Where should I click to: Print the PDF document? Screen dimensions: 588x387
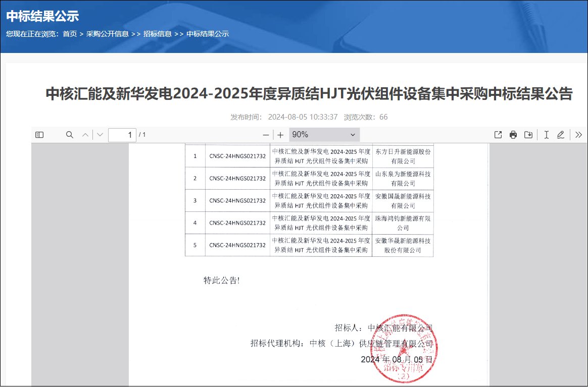(513, 135)
